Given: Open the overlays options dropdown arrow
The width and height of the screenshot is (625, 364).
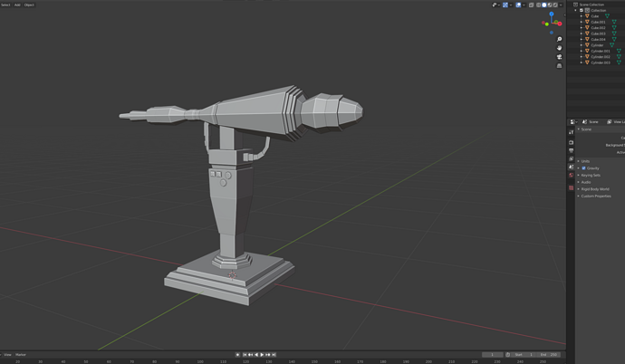Looking at the screenshot, I should pos(524,5).
